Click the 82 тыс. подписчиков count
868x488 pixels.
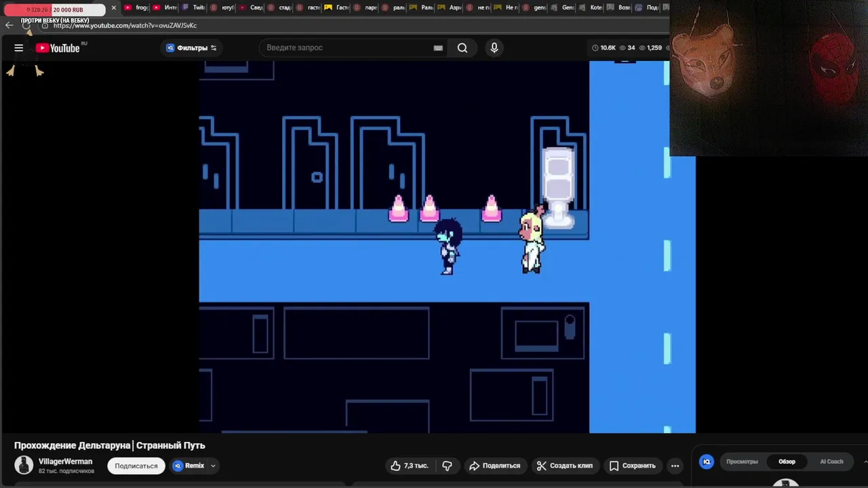66,471
